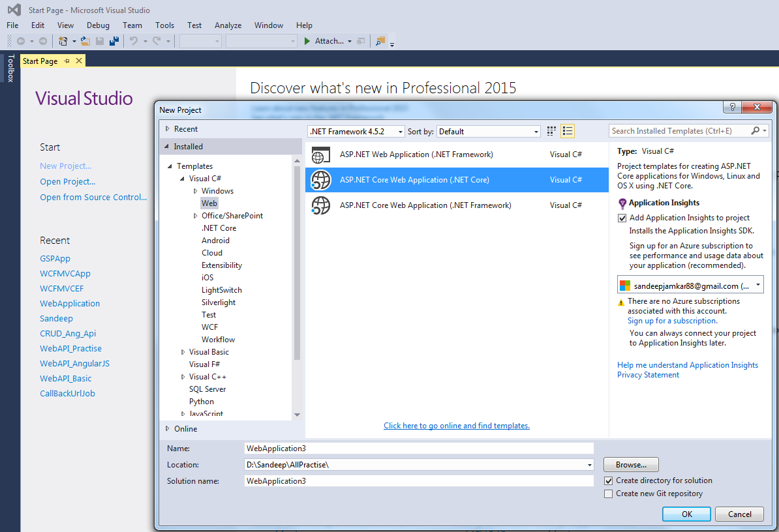Uncheck Create directory for solution

click(609, 480)
